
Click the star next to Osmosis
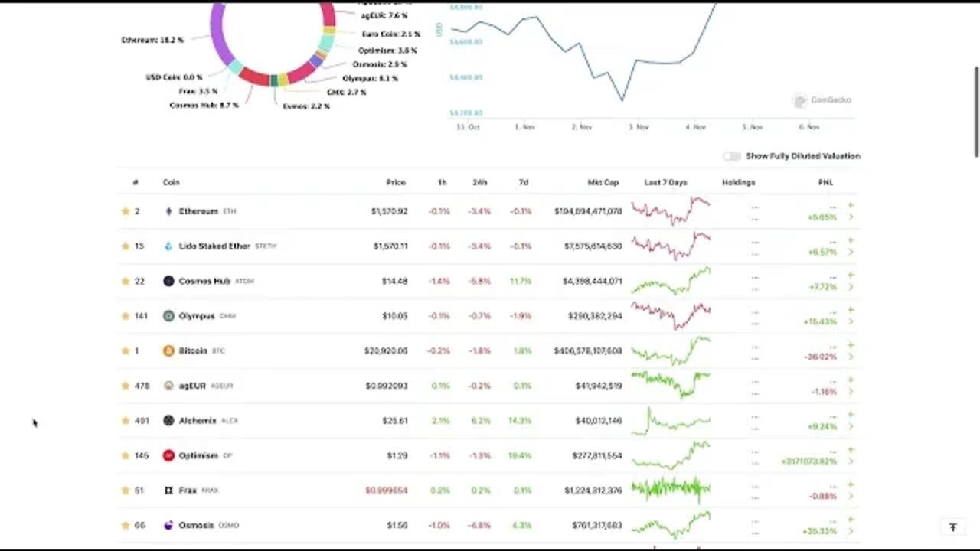tap(125, 526)
